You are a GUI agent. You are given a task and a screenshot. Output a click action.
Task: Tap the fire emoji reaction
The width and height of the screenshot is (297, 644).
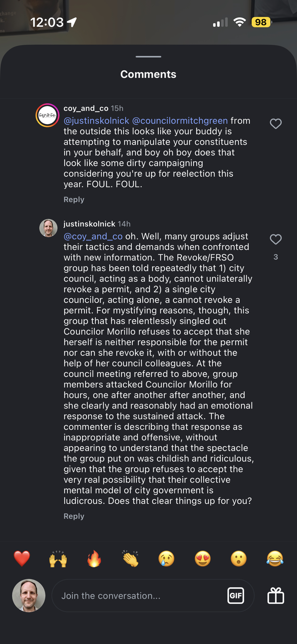94,558
